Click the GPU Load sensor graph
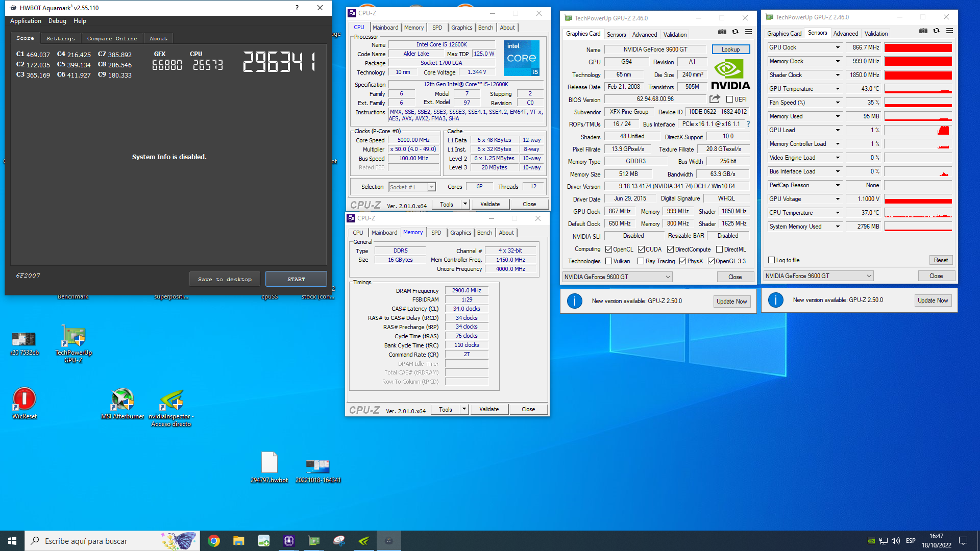This screenshot has width=980, height=551. tap(918, 130)
